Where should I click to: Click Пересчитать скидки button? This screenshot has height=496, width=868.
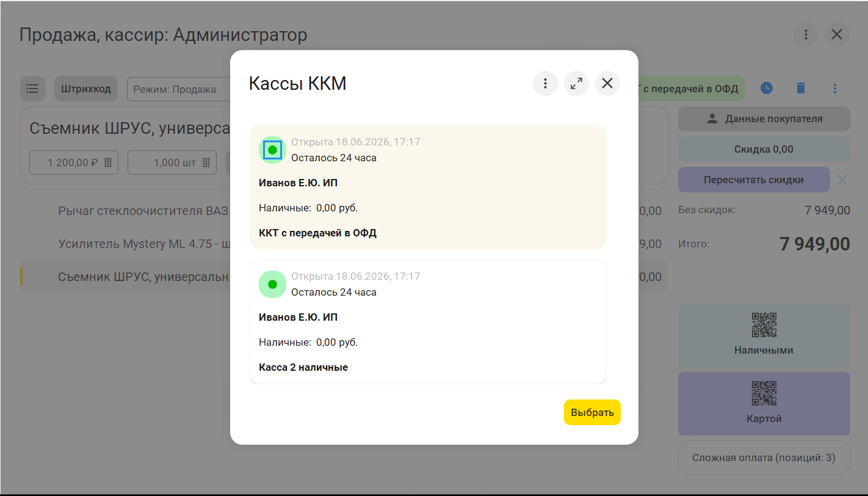pos(754,180)
